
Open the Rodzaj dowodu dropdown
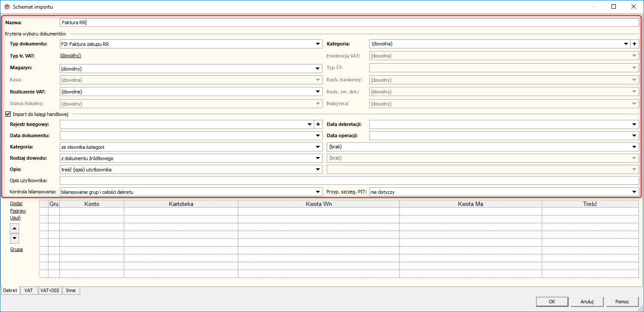click(x=318, y=158)
